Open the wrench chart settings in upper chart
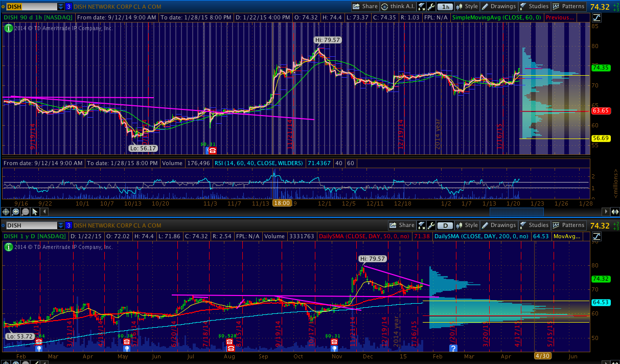 coord(431,7)
